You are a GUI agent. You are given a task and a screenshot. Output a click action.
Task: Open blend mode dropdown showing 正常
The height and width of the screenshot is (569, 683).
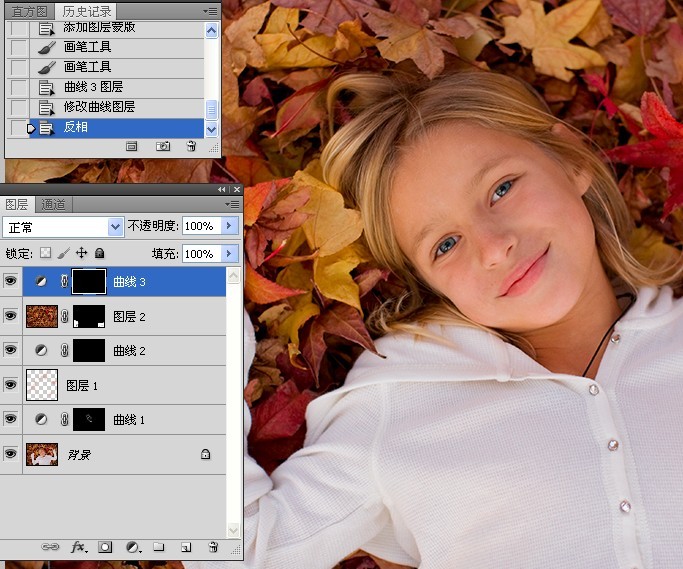pos(63,227)
